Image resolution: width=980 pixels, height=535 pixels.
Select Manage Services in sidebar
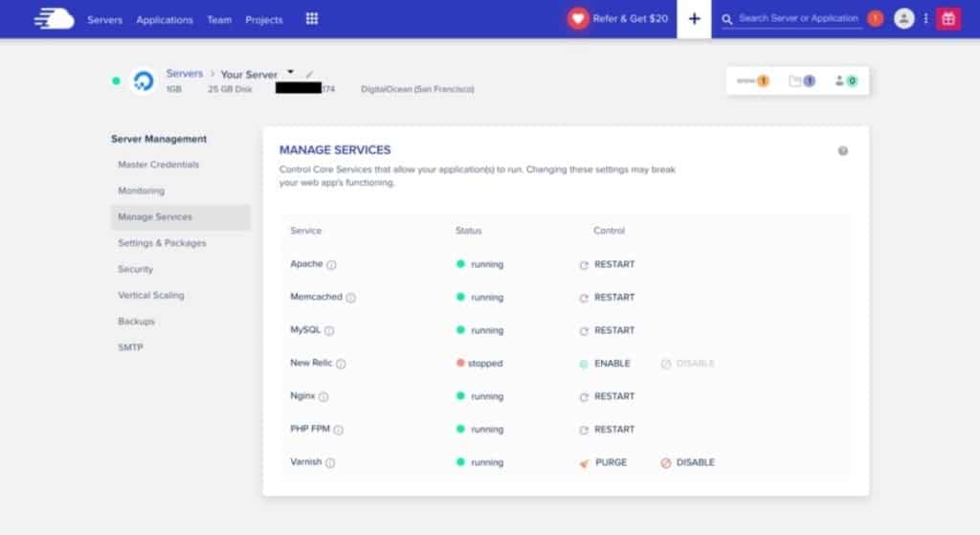click(x=181, y=217)
